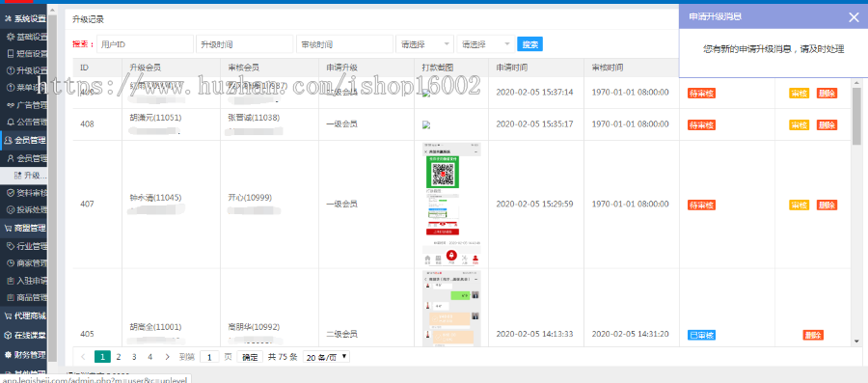Focus the 用户ID search field
868x383 pixels.
[x=145, y=44]
